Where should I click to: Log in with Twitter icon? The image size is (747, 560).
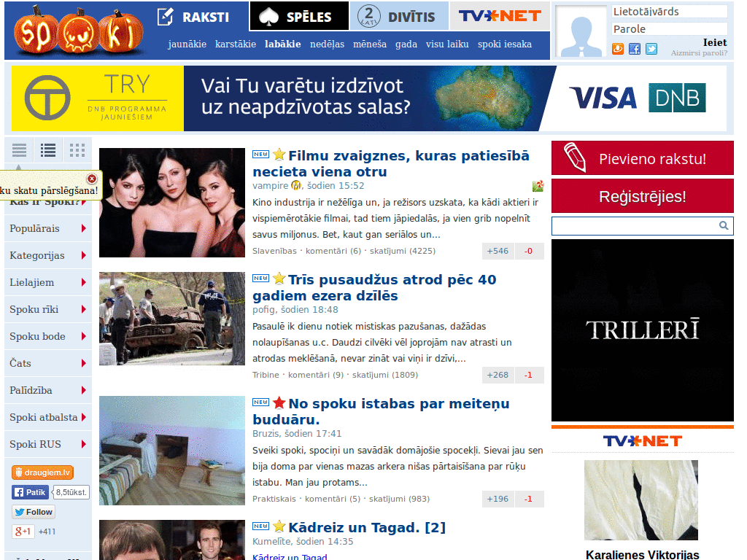pyautogui.click(x=651, y=49)
